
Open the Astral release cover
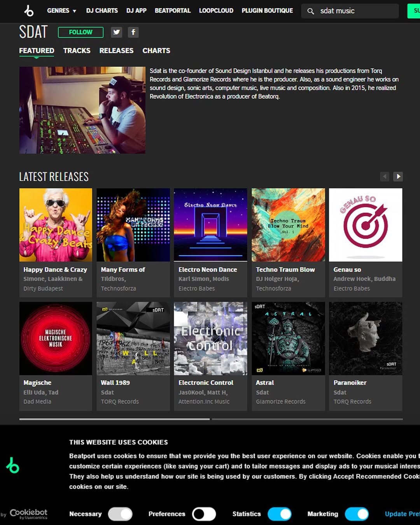tap(288, 338)
